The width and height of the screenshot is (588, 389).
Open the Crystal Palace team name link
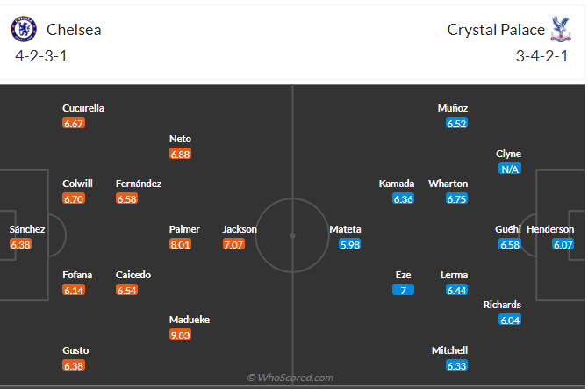(496, 30)
